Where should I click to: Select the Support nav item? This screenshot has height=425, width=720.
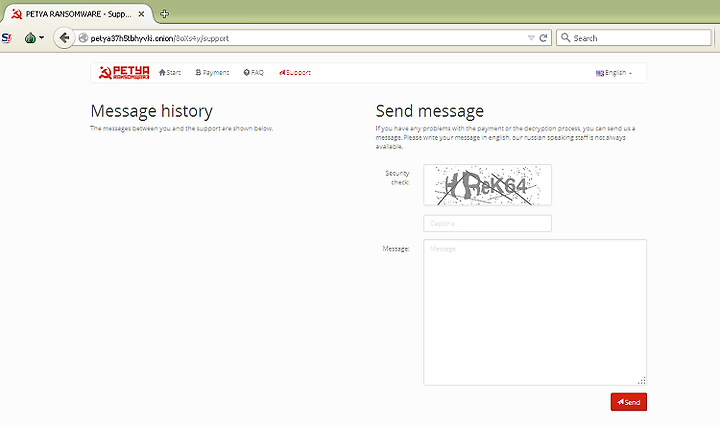(295, 73)
